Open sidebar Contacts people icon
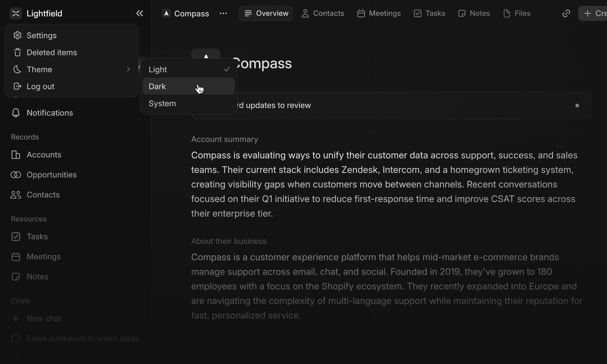The width and height of the screenshot is (607, 364). pyautogui.click(x=16, y=195)
